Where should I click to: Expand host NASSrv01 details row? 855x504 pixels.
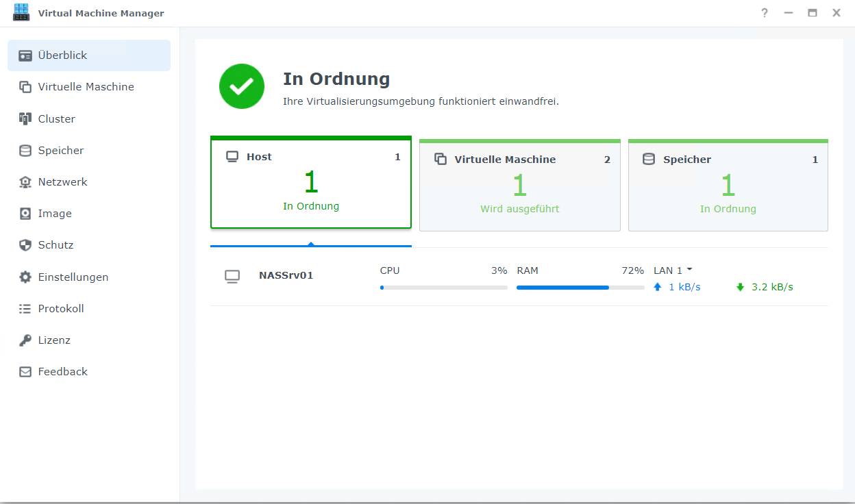(286, 276)
